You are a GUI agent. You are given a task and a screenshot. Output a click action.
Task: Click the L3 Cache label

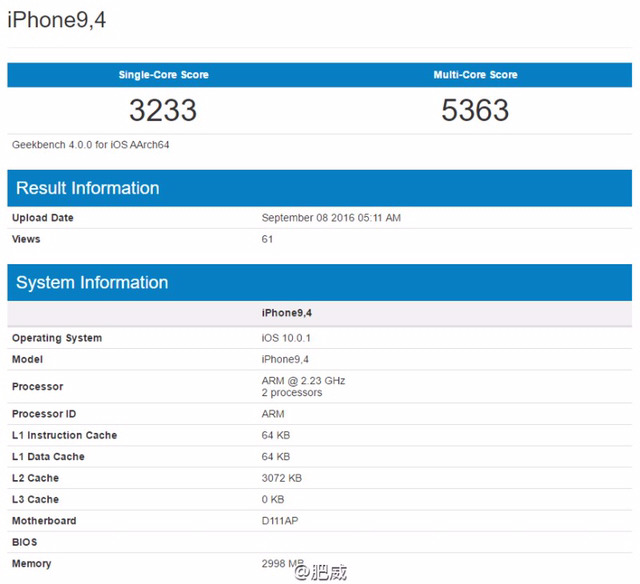[x=36, y=500]
